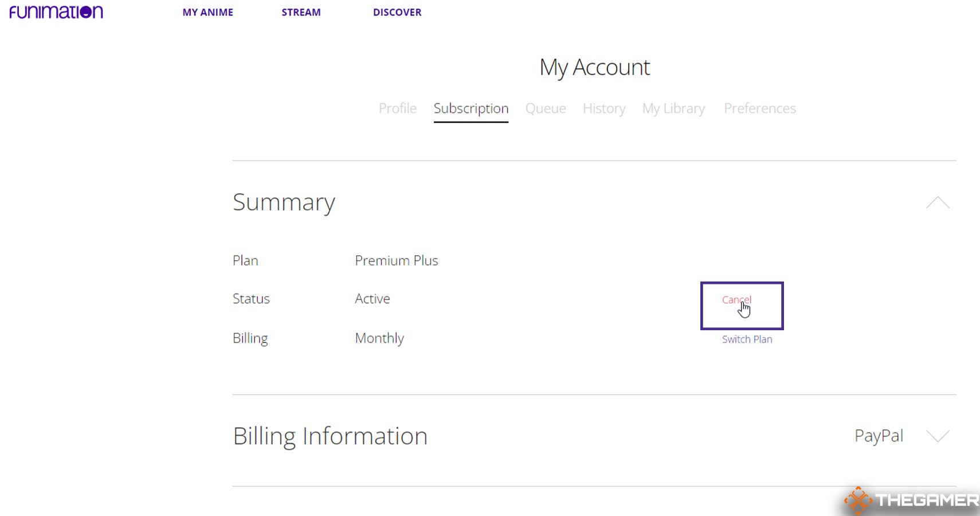Click the Premium Plus plan value
980x516 pixels.
397,261
